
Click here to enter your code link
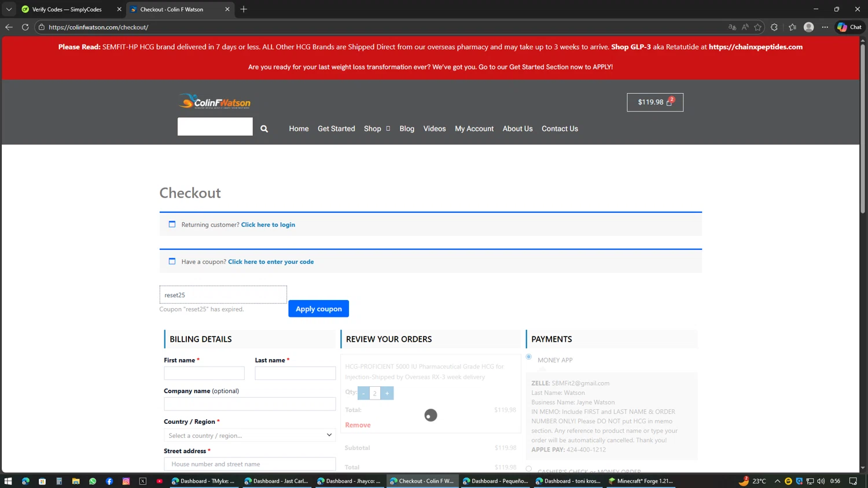pos(271,262)
